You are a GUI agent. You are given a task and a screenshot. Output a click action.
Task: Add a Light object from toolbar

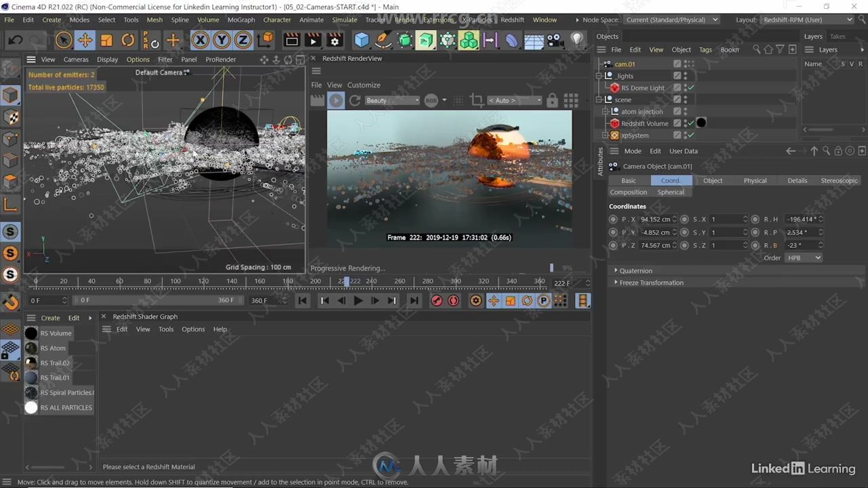click(x=577, y=41)
